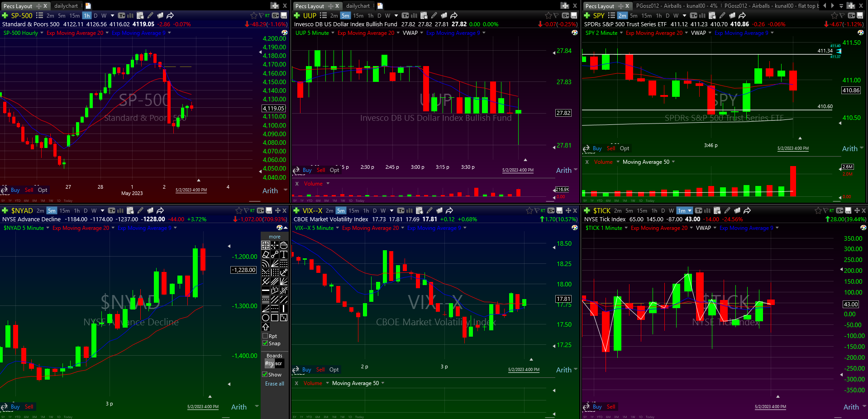Click the share arrow icon on UUP chart
The width and height of the screenshot is (868, 419).
(x=454, y=15)
